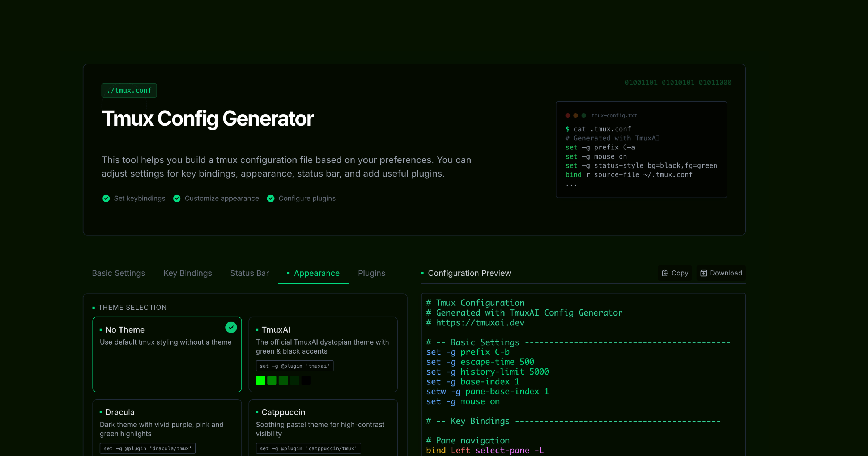The image size is (868, 456).
Task: Select the TmuxAI theme card
Action: [323, 354]
